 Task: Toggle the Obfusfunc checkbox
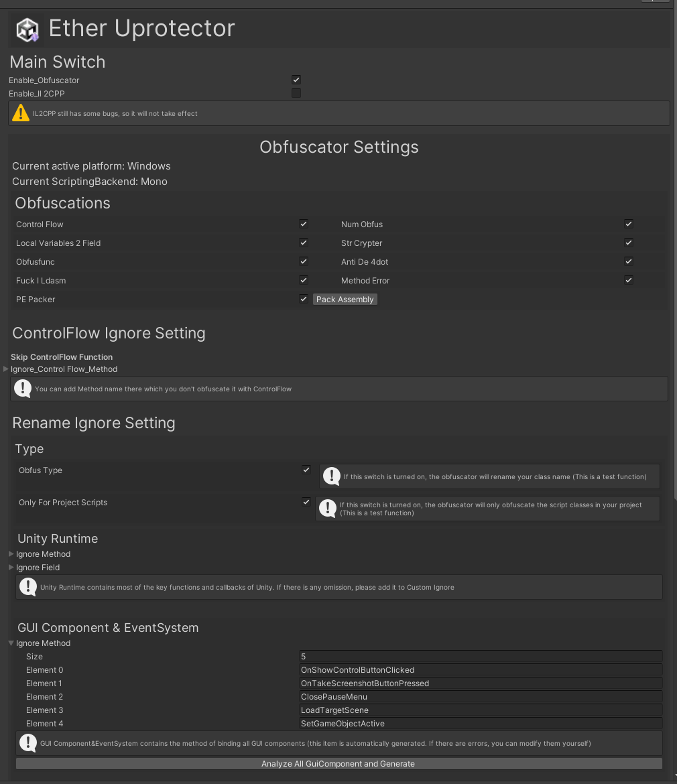tap(304, 261)
